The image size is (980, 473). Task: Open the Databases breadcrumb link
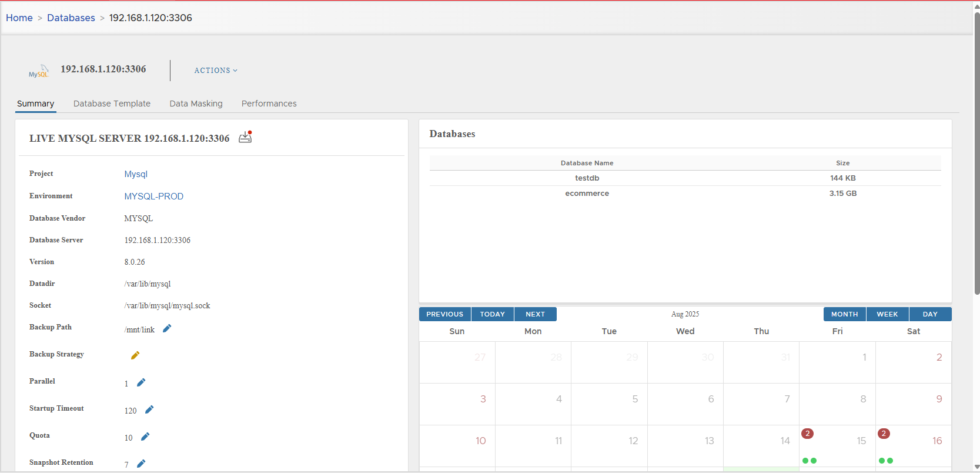(x=71, y=18)
